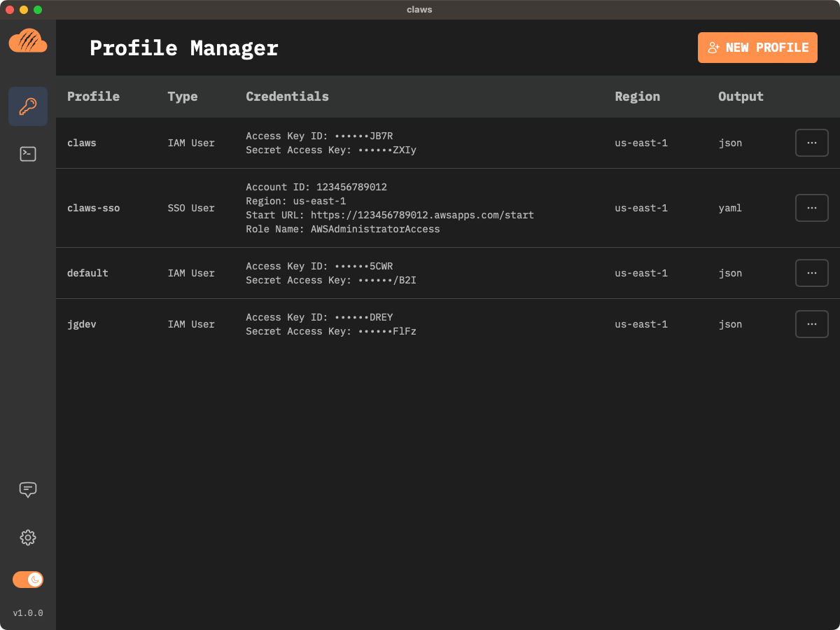Click the IAM User type for default row
Screen dimensions: 840x630
click(191, 273)
